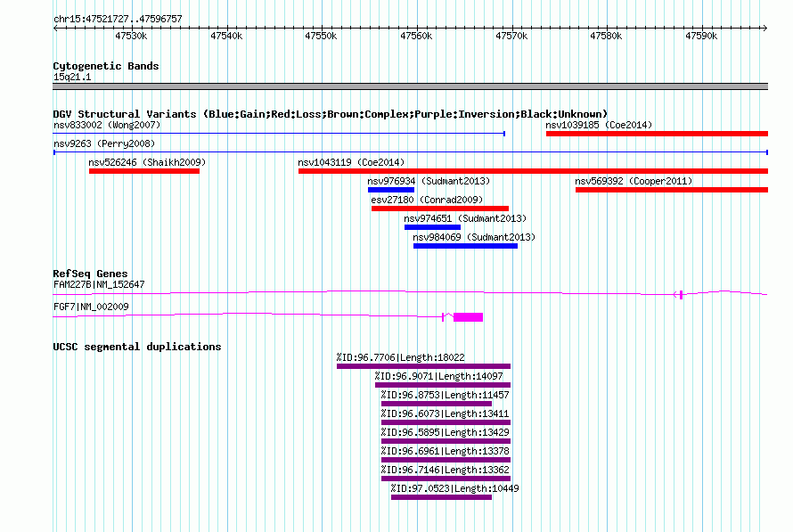Select the nsv9263 (Perry2008) variant label

coord(104,143)
